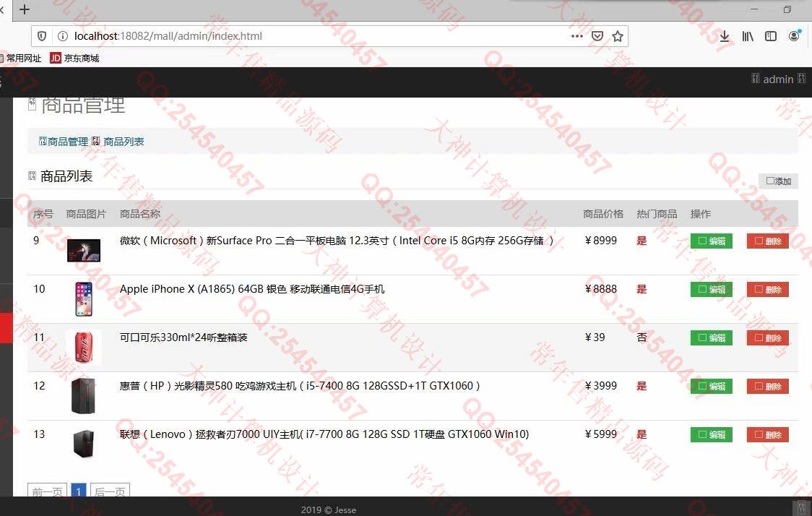812x516 pixels.
Task: Click Lenovo desktop thumbnail
Action: coord(84,444)
